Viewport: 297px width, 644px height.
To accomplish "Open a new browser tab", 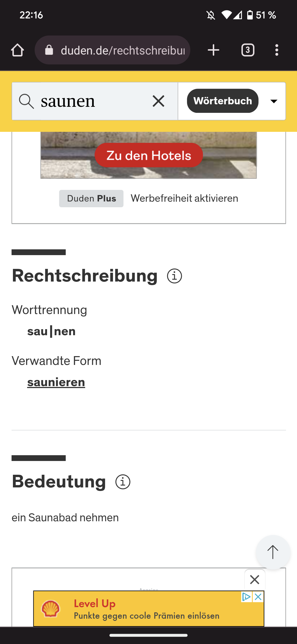I will tap(213, 50).
